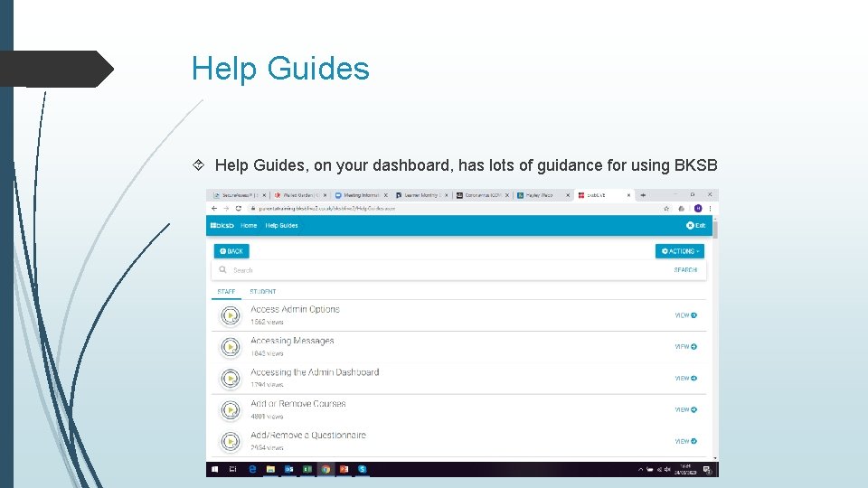
Task: Click the BACK button
Action: (231, 251)
